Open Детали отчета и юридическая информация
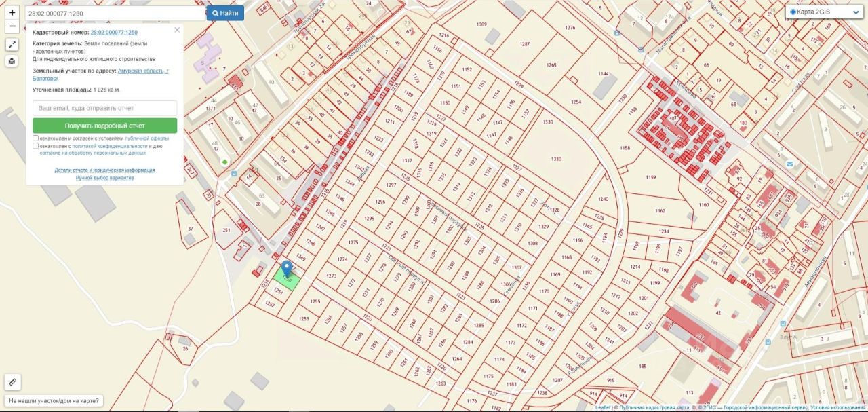Image resolution: width=868 pixels, height=412 pixels. pos(105,170)
